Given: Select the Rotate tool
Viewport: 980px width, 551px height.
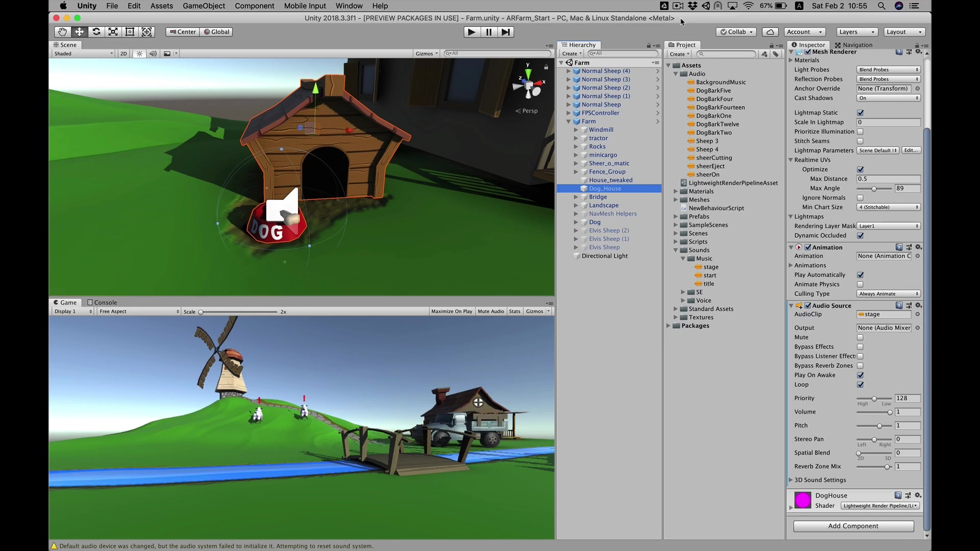Looking at the screenshot, I should click(96, 32).
